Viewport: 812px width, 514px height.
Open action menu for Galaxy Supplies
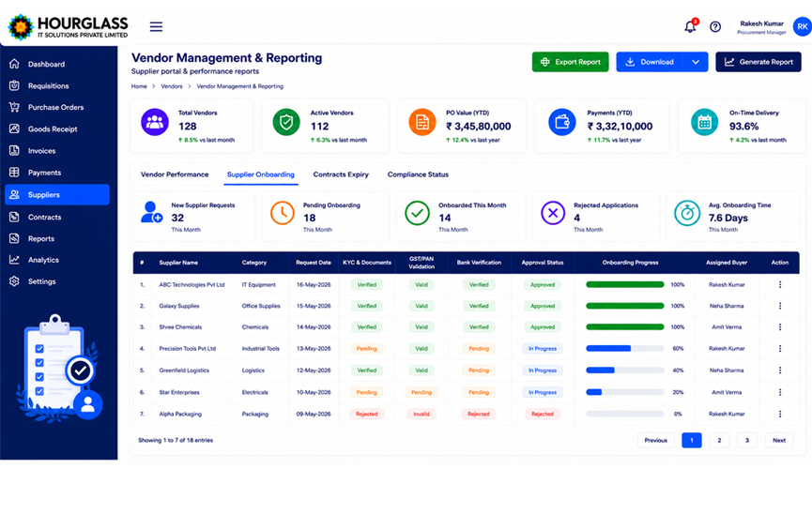tap(780, 306)
